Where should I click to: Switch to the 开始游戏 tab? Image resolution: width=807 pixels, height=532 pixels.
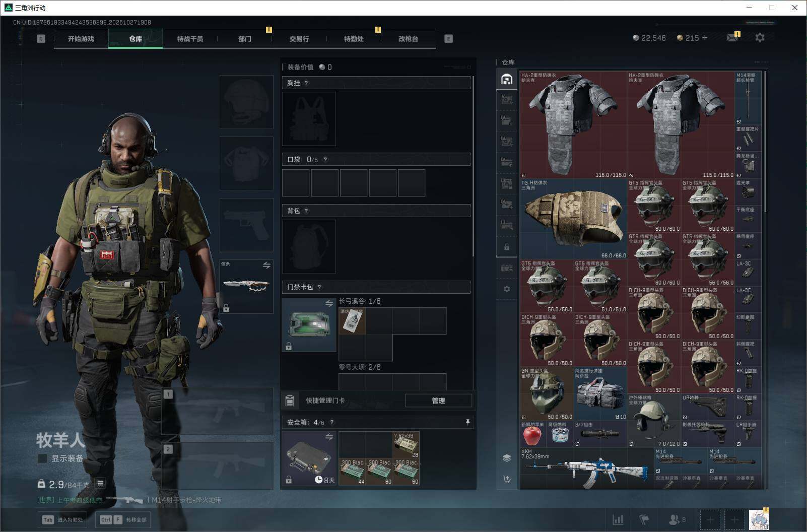81,39
